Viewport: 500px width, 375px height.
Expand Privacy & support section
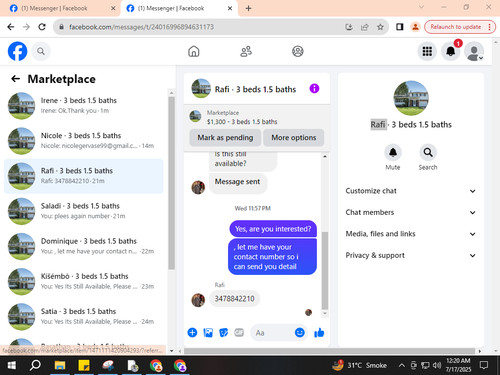coord(411,255)
